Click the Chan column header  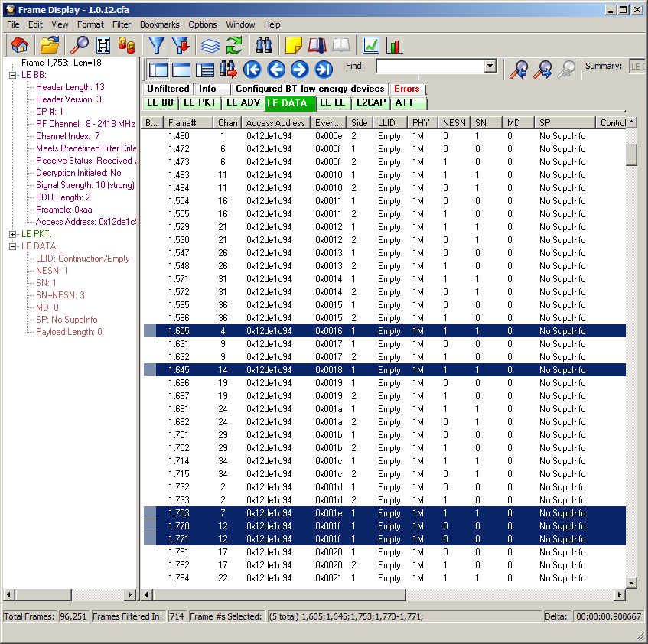pyautogui.click(x=227, y=122)
